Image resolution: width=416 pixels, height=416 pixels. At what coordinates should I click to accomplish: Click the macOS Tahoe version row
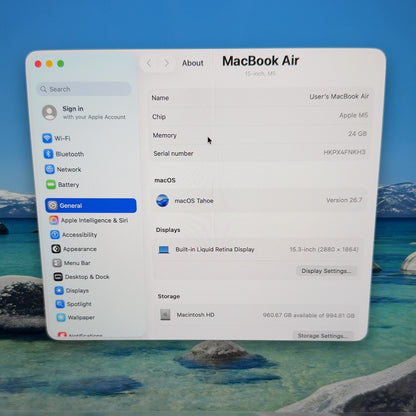[x=259, y=200]
